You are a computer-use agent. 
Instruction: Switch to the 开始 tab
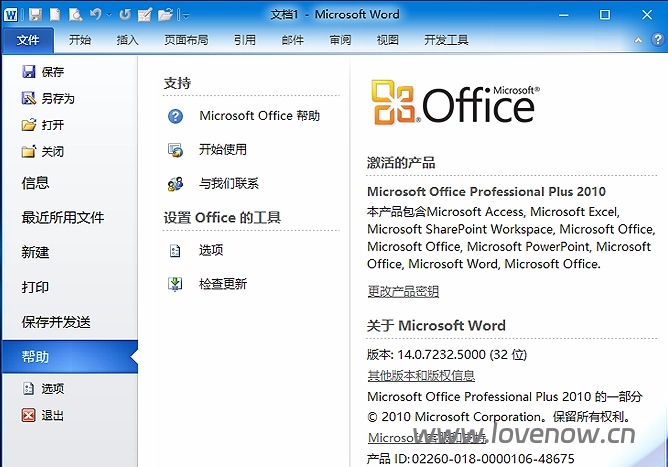[x=80, y=40]
